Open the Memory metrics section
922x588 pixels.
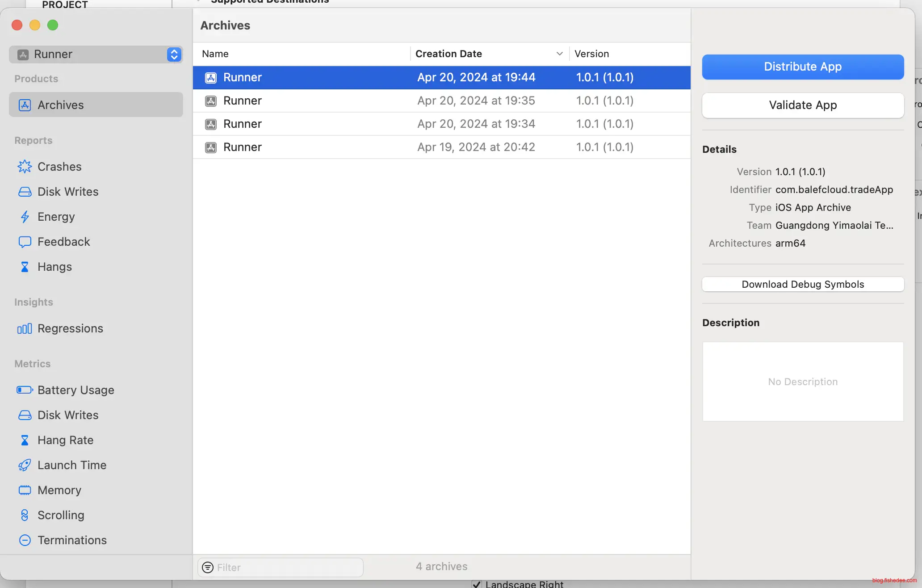tap(59, 490)
